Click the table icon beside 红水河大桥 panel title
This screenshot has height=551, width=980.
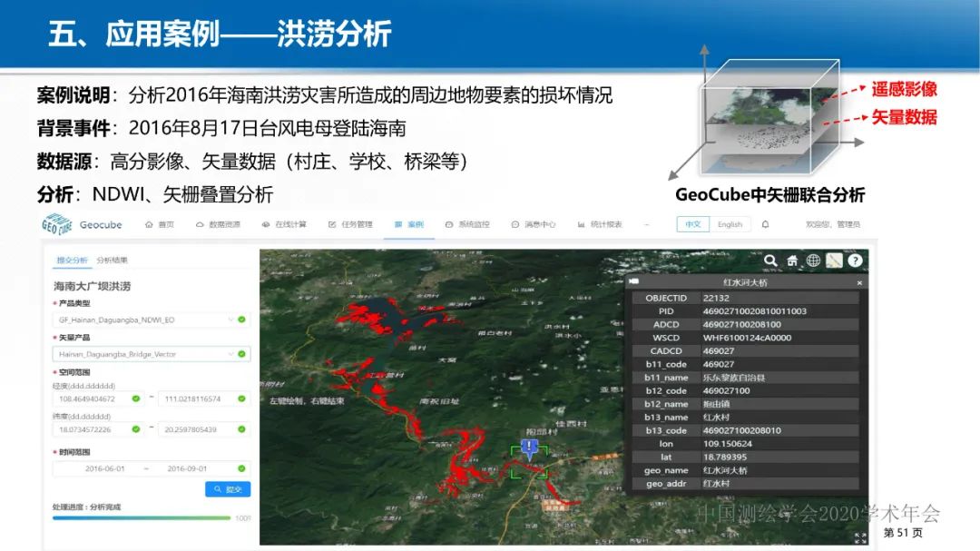[635, 280]
